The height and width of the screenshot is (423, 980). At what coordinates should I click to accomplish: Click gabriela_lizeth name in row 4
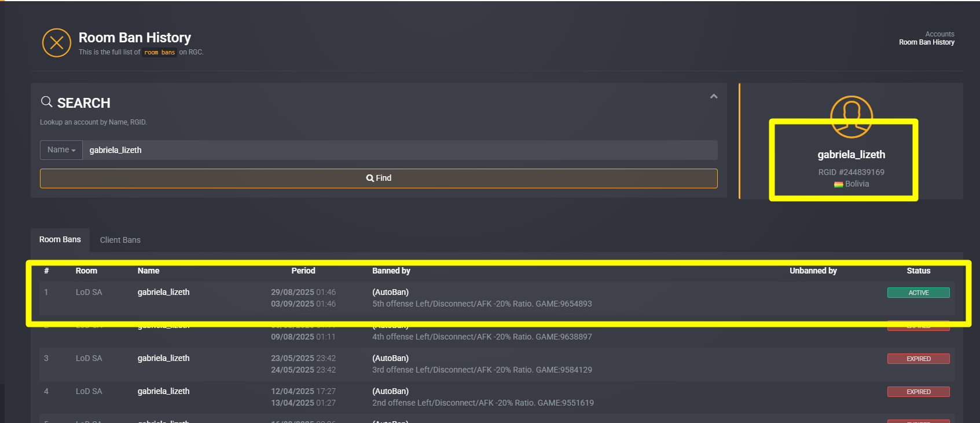pyautogui.click(x=164, y=391)
